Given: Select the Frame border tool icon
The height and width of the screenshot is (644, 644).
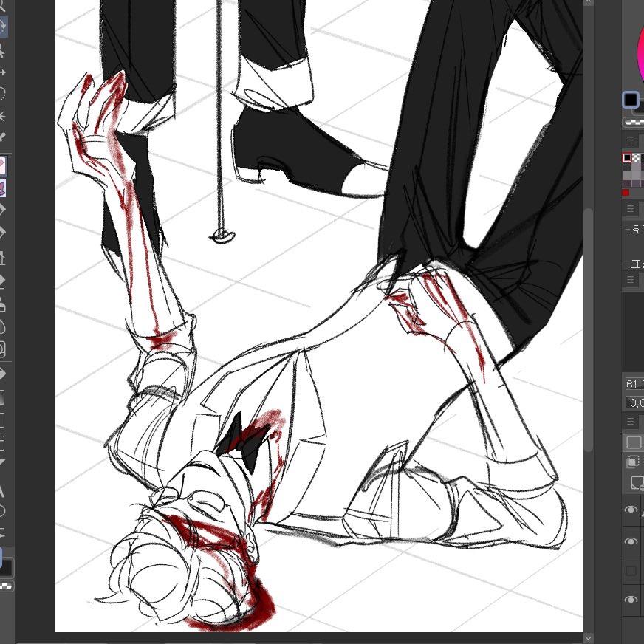Looking at the screenshot, I should pyautogui.click(x=2, y=443).
